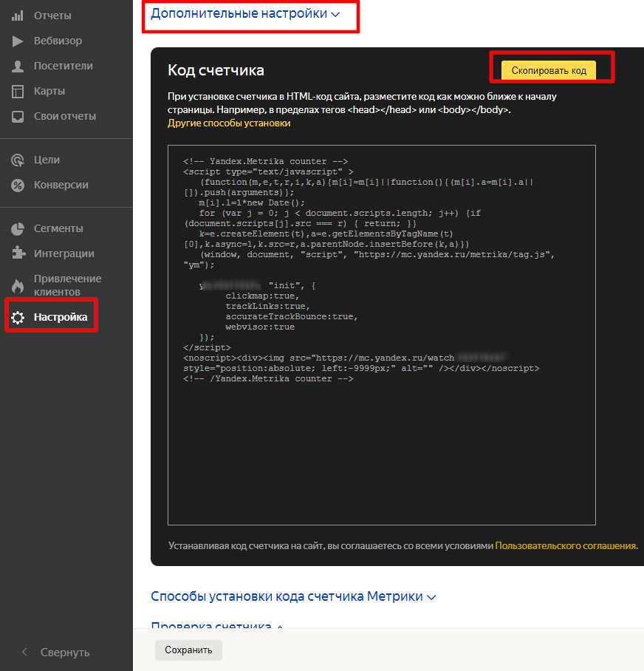644x671 pixels.
Task: Select Свои отчеты in the sidebar
Action: click(66, 117)
